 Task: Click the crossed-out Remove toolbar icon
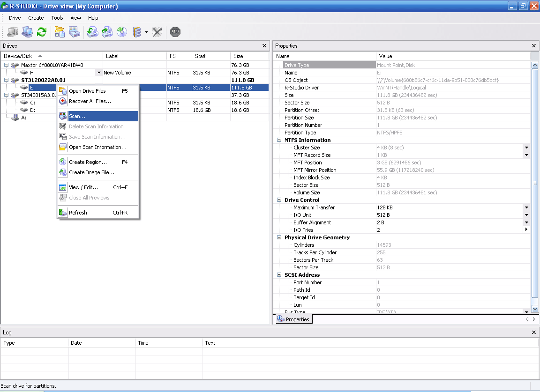(x=157, y=32)
